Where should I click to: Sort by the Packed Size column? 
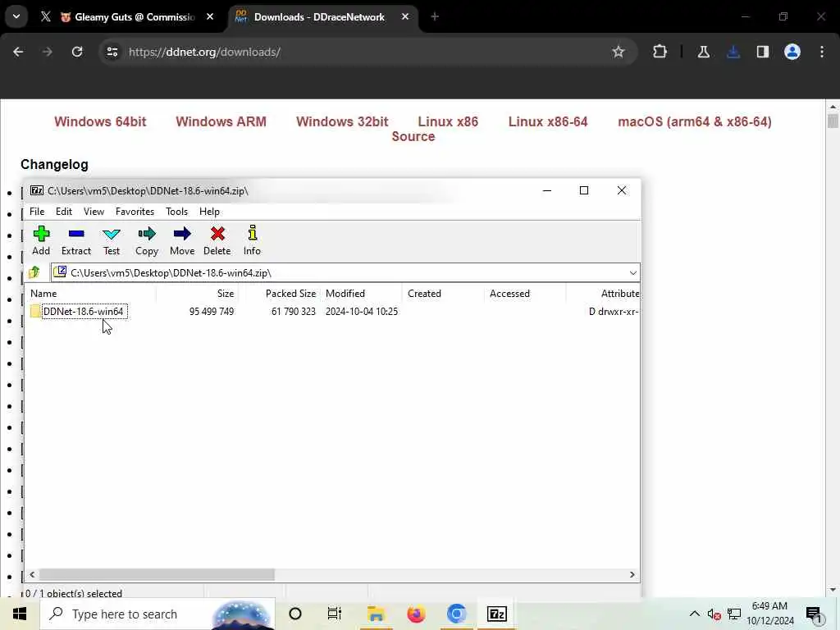click(279, 294)
